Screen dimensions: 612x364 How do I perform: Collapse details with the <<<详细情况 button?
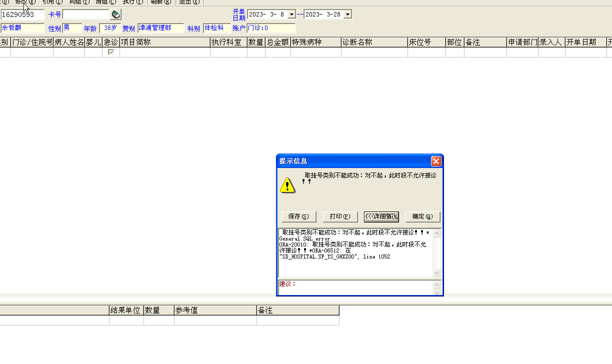(381, 216)
